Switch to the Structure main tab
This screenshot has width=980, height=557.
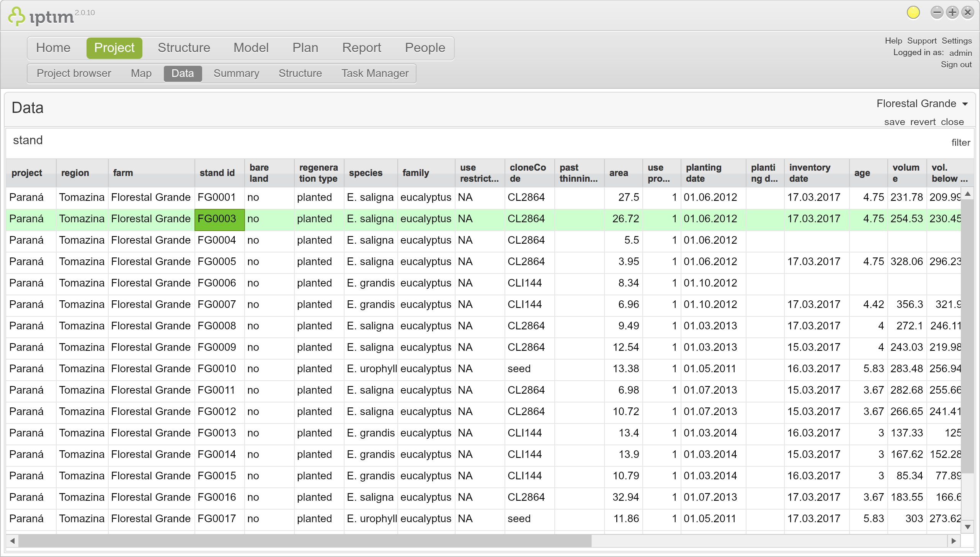(x=184, y=48)
